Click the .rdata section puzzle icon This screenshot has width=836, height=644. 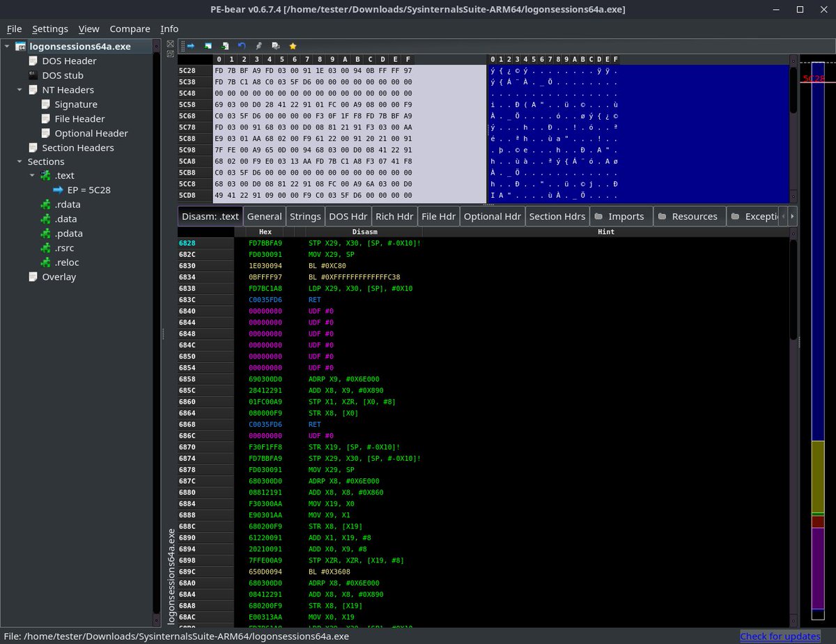coord(46,205)
